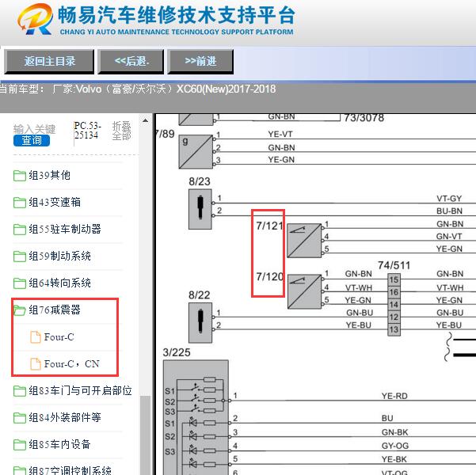This screenshot has width=476, height=475.
Task: Expand the 组59制动系统 folder
Action: (x=60, y=256)
